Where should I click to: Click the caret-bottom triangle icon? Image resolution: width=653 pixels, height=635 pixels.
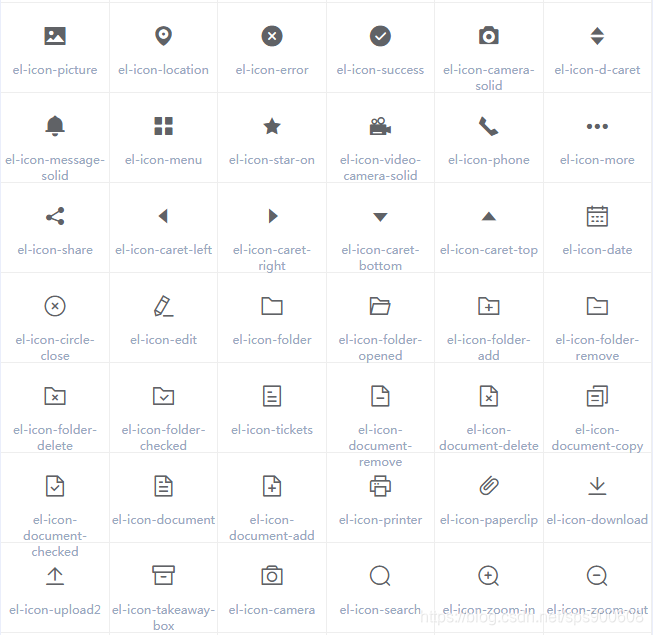[x=380, y=217]
